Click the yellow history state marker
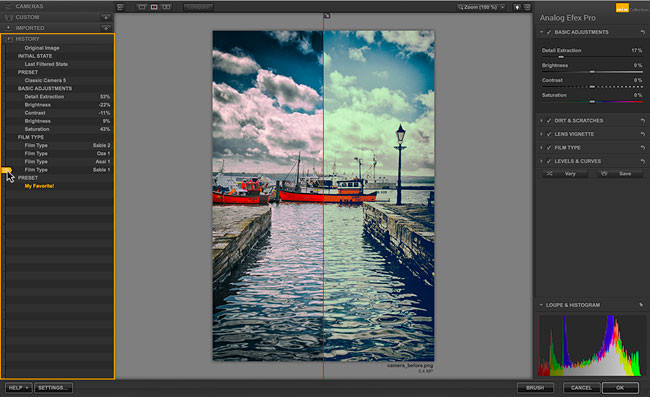This screenshot has height=397, width=650. click(x=6, y=170)
